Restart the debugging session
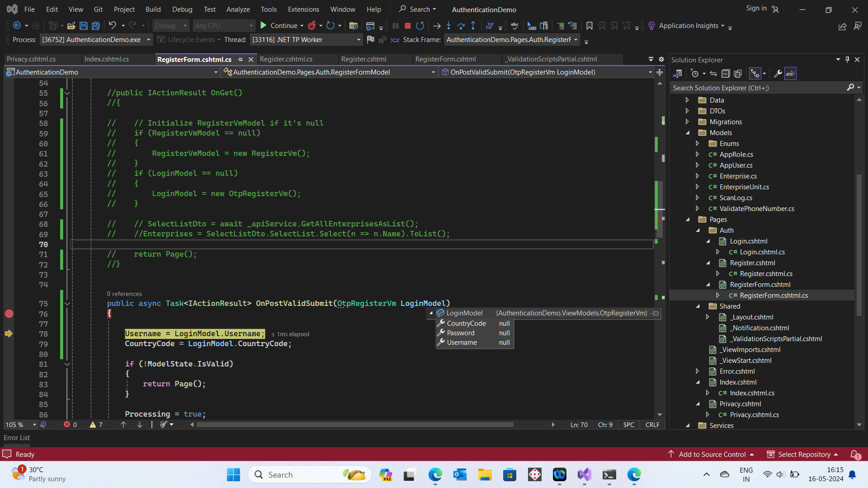Viewport: 868px width, 488px height. click(x=420, y=26)
